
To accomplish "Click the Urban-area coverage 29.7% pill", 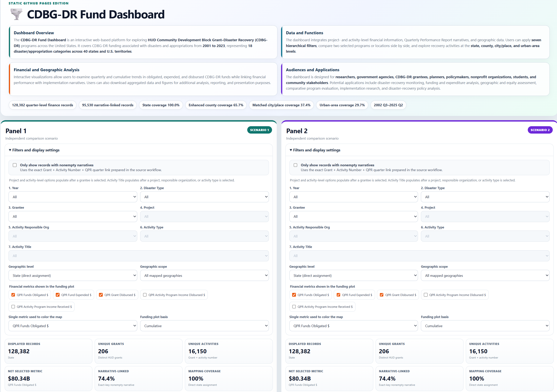I will tap(342, 105).
